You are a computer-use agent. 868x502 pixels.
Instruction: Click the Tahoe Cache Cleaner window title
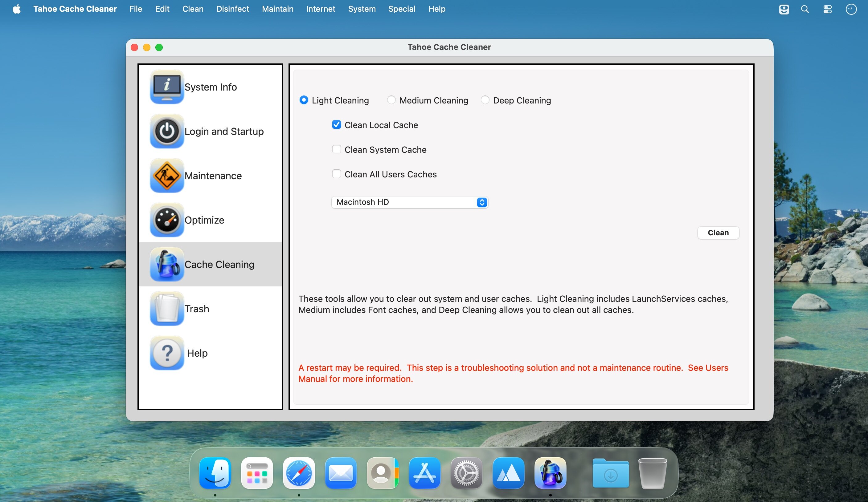pyautogui.click(x=449, y=47)
